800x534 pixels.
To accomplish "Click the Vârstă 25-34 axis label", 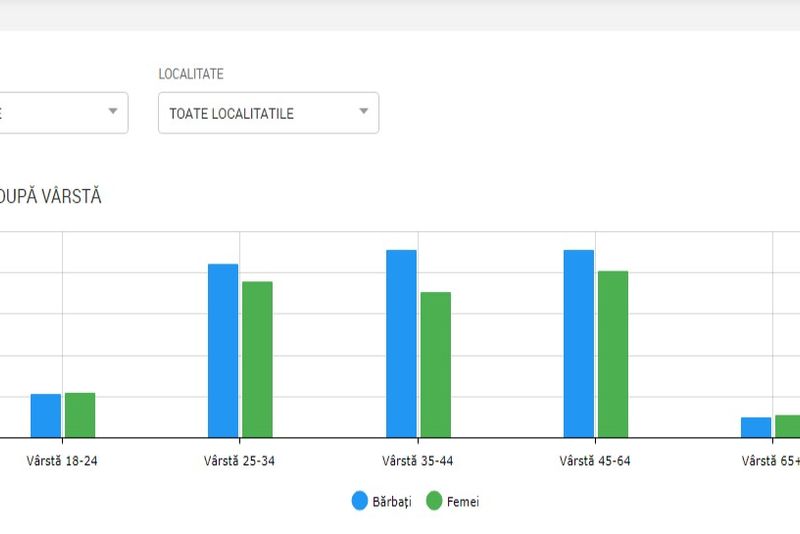I will click(x=240, y=461).
